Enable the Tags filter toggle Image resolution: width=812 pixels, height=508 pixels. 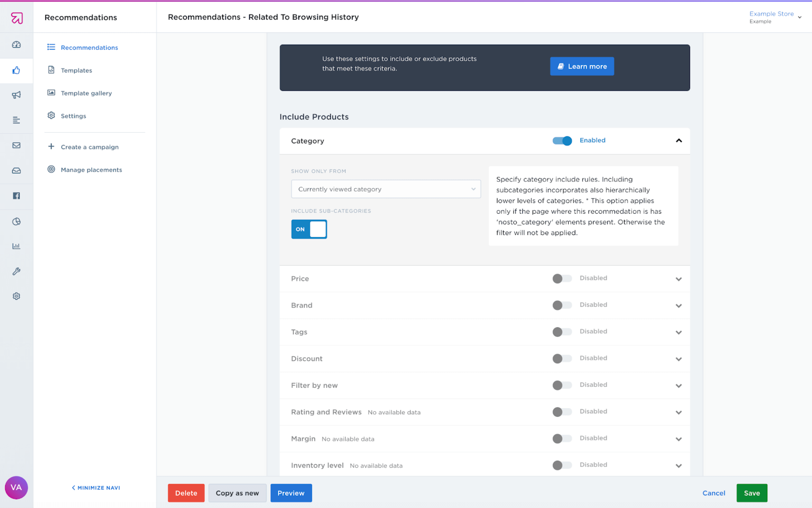click(562, 332)
